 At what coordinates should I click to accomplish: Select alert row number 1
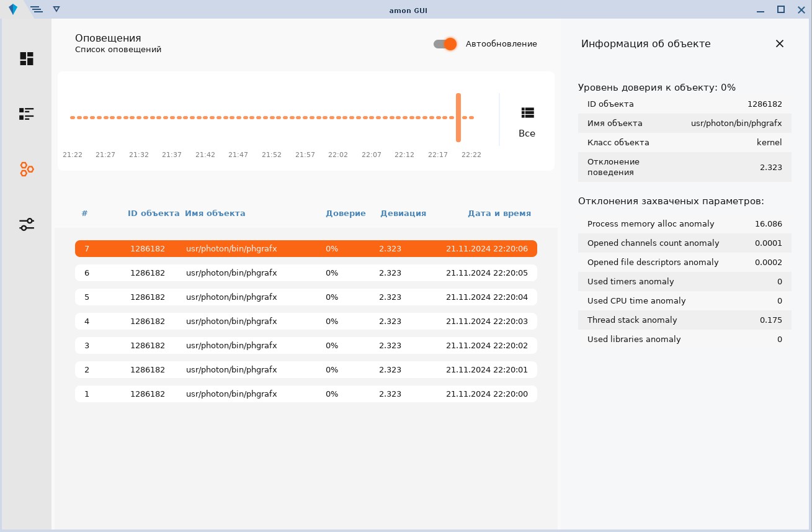click(306, 394)
